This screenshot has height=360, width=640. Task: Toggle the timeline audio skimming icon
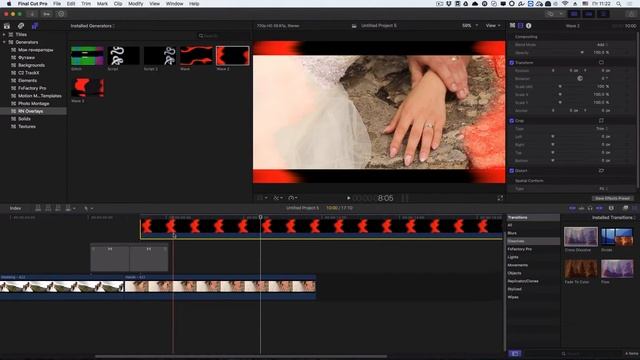pos(581,208)
